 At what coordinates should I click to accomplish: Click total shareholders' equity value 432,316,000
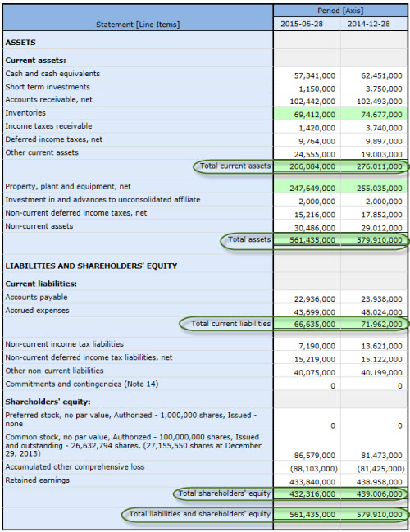pos(312,494)
